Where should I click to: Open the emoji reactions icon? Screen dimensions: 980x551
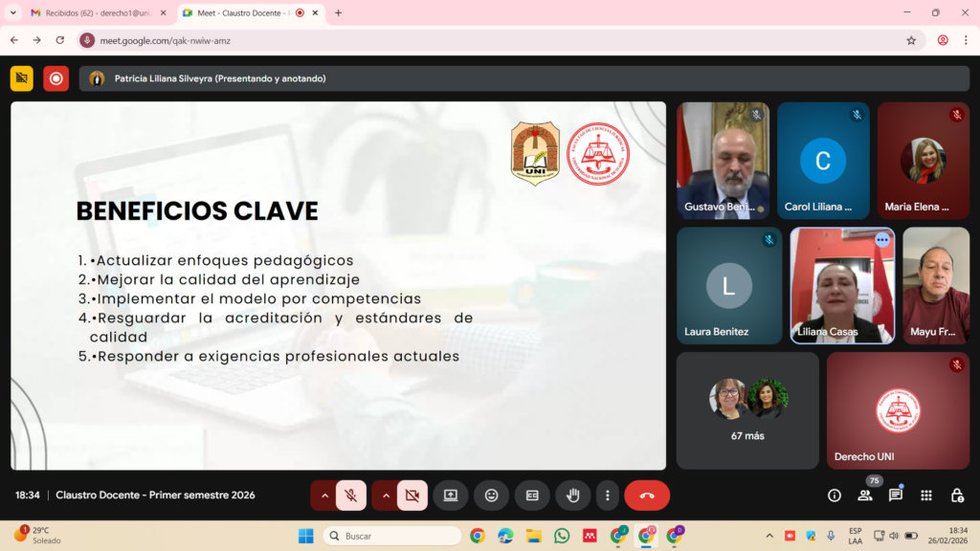491,496
